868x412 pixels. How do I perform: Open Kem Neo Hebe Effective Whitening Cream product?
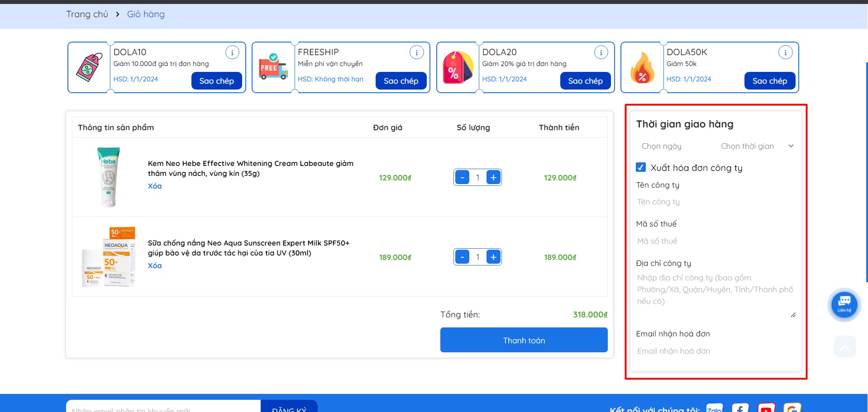coord(251,168)
